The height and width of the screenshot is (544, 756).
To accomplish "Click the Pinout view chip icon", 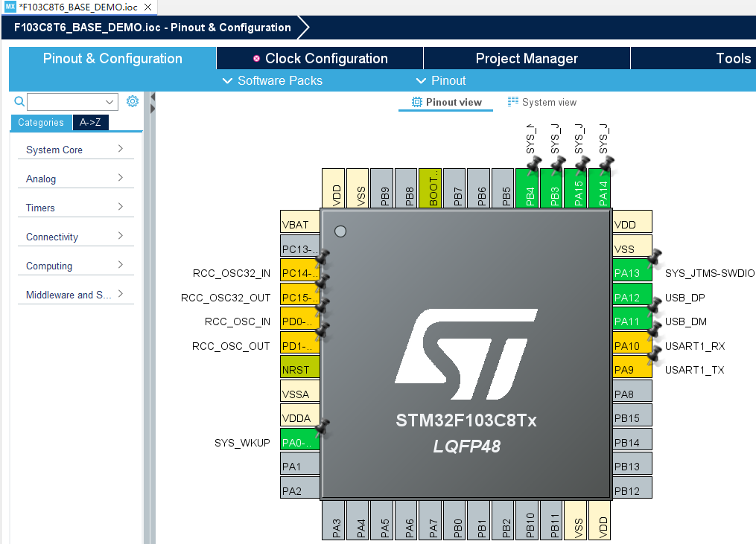I will [416, 102].
